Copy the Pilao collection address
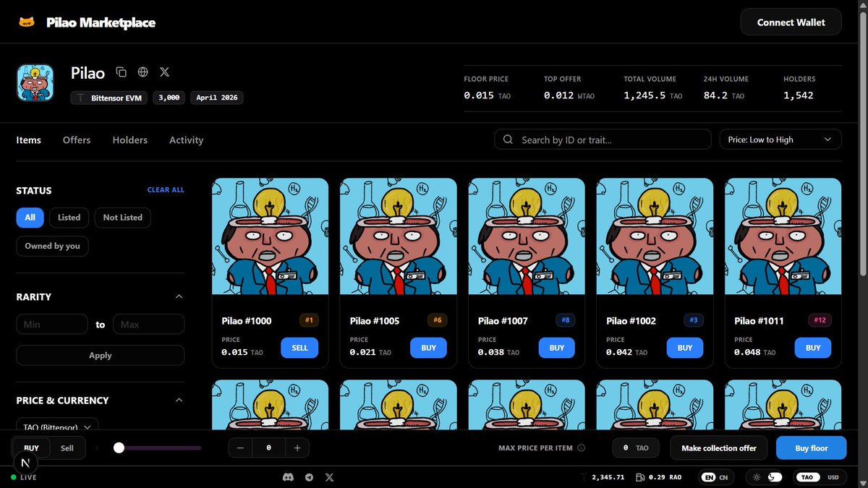Image resolution: width=868 pixels, height=488 pixels. coord(122,72)
